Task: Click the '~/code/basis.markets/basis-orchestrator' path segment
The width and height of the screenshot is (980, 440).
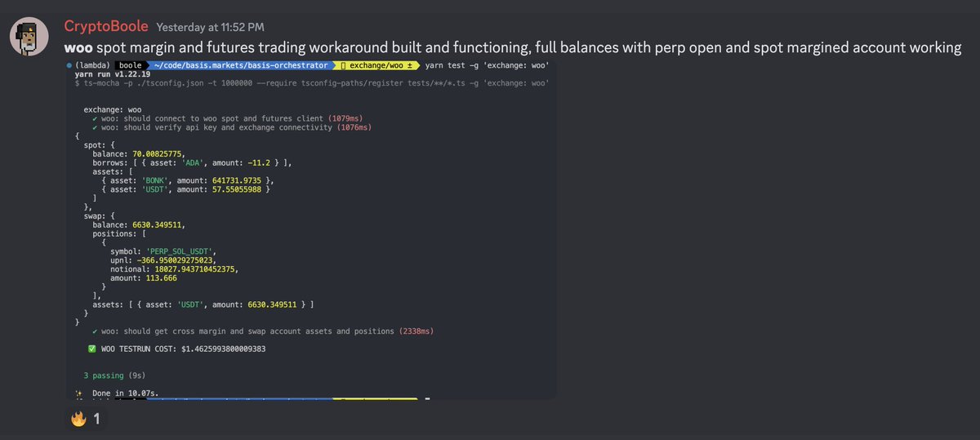Action: tap(240, 64)
